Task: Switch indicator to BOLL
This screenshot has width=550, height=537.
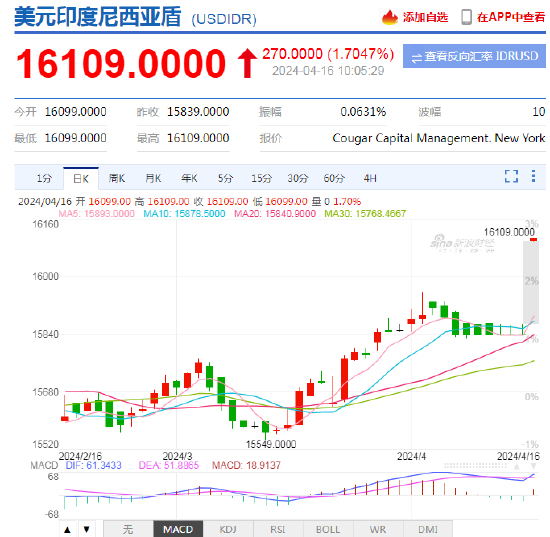Action: tap(328, 529)
